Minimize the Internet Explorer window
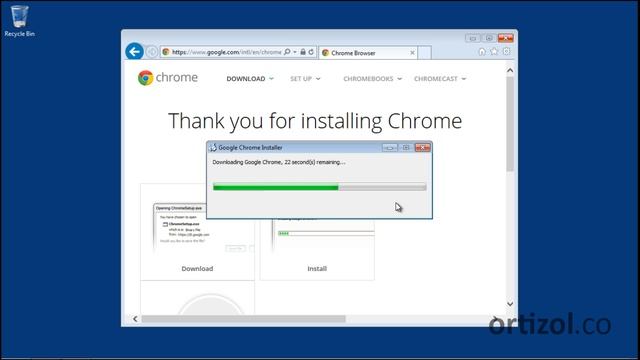Screen dimensions: 640x360 (x=473, y=38)
